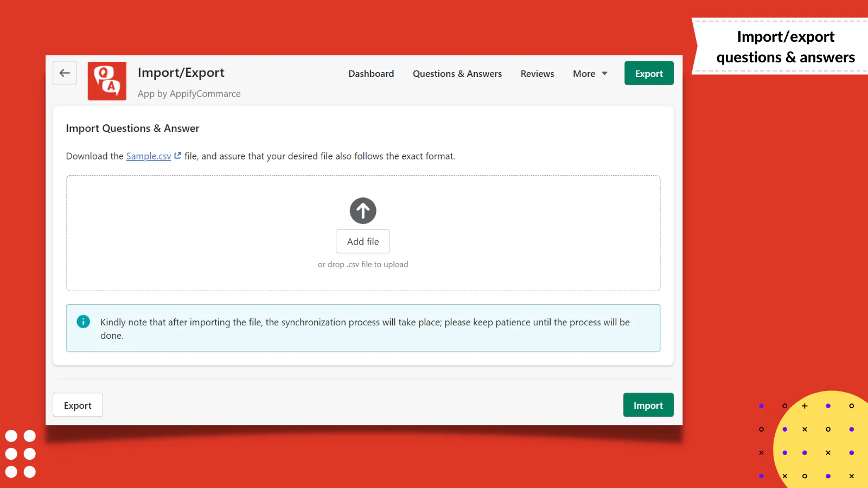The height and width of the screenshot is (488, 868).
Task: Click the external link icon beside Sample.csv
Action: (x=177, y=156)
